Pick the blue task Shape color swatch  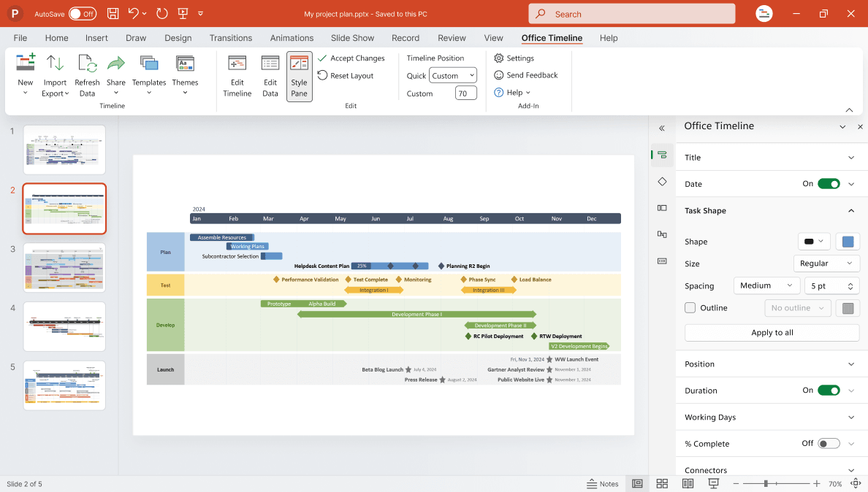[x=848, y=241]
